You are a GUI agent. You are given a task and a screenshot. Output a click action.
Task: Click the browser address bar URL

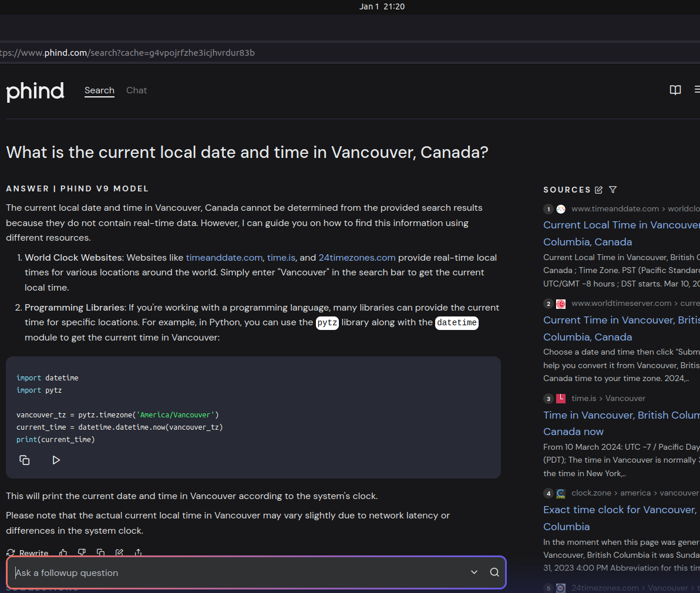(127, 53)
